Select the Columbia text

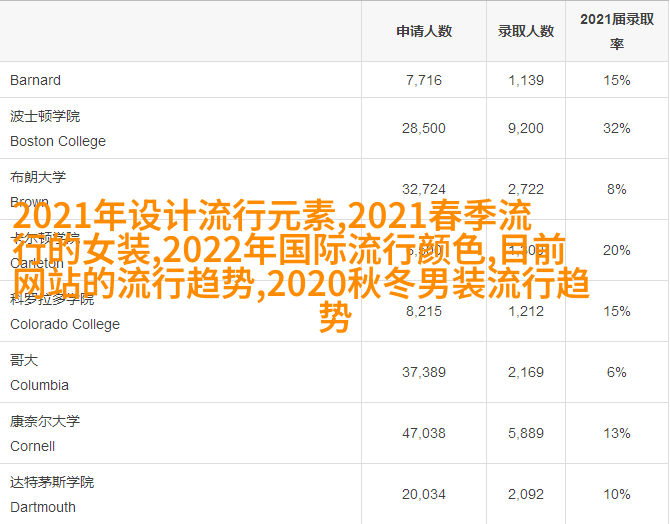(x=39, y=385)
